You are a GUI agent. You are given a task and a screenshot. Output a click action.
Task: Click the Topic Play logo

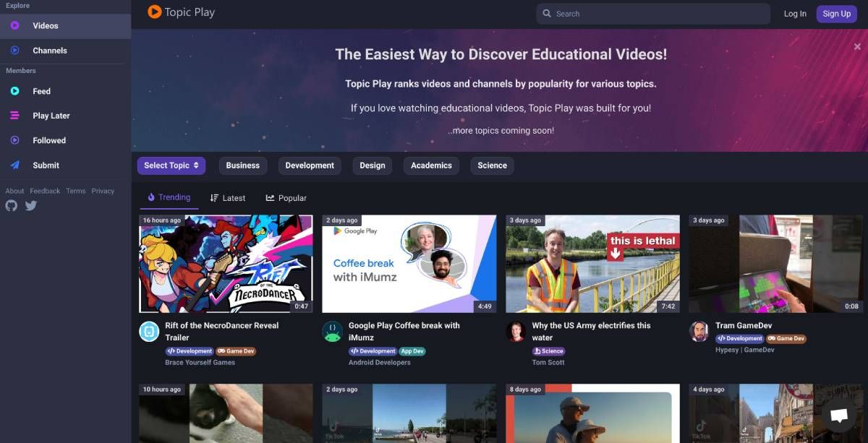[181, 12]
